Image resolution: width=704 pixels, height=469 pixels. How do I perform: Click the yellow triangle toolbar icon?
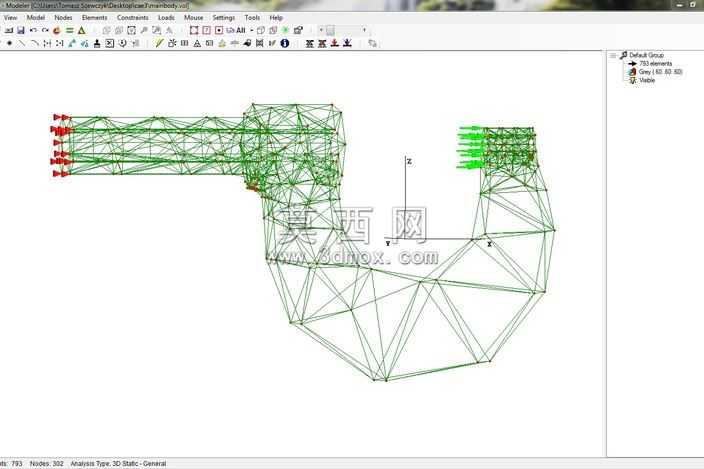pos(82,31)
